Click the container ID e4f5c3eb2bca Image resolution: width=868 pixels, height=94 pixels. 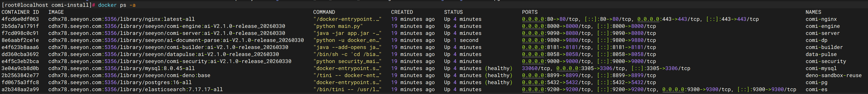coord(20,61)
